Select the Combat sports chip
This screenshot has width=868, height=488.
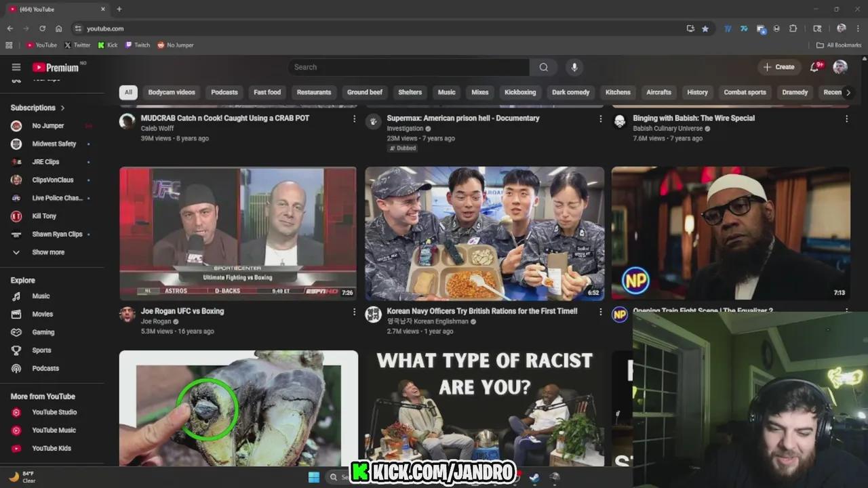click(745, 92)
